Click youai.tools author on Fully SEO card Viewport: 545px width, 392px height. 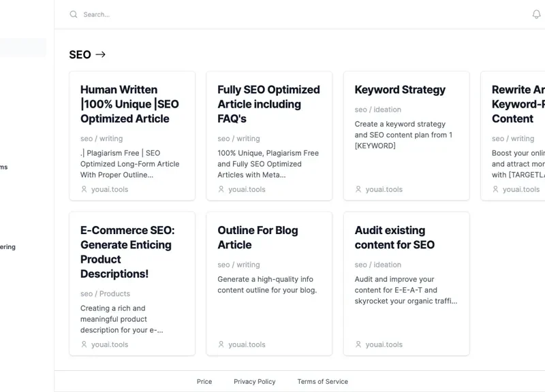click(x=247, y=189)
